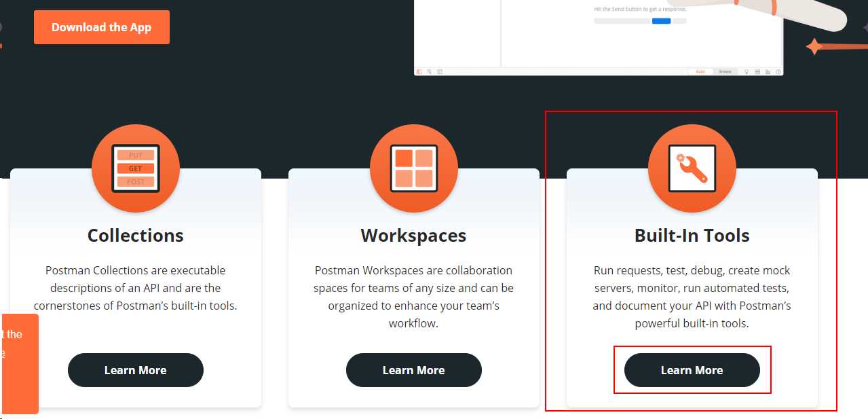Viewport: 868px width, 419px height.
Task: Select the Collections card heading
Action: click(136, 236)
